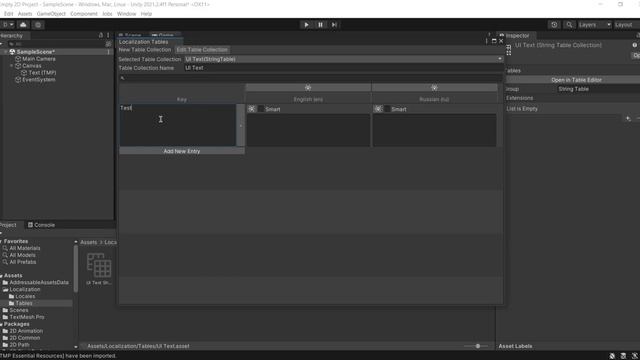Collapse the Canvas object arrow
The height and width of the screenshot is (360, 640).
point(11,66)
